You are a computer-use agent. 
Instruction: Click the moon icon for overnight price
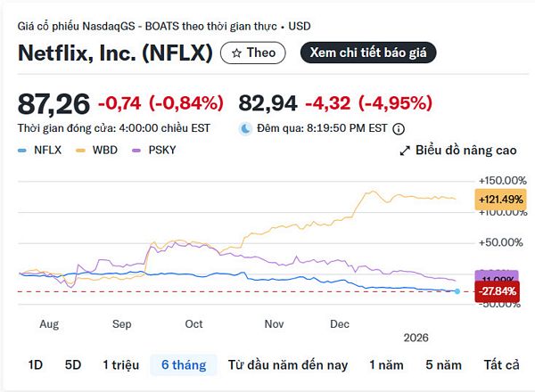246,128
